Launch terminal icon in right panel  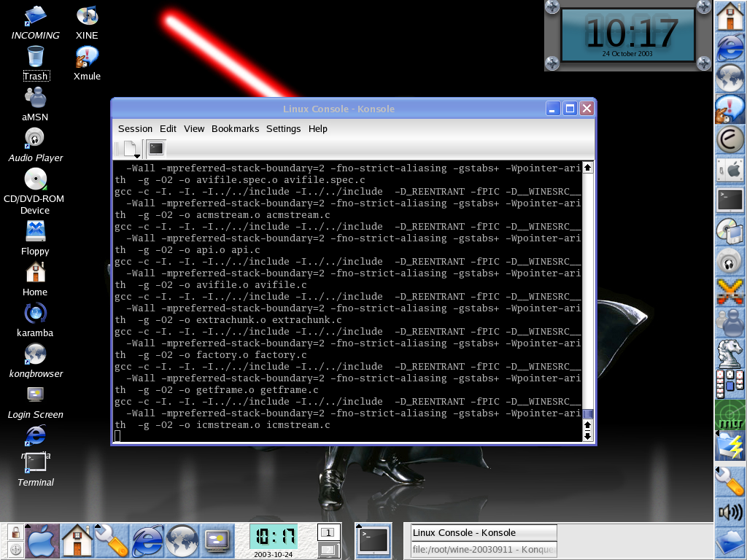point(730,201)
